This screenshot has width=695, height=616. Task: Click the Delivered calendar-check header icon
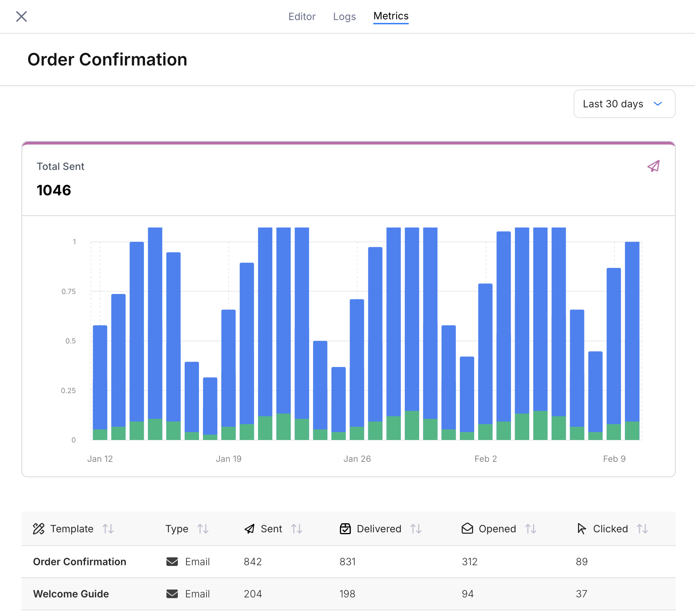point(345,529)
